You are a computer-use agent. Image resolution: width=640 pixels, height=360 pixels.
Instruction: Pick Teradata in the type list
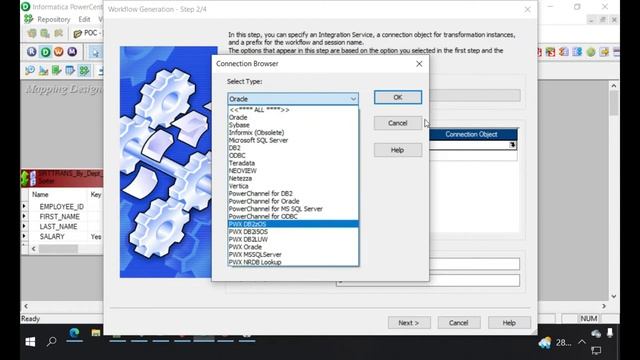293,163
